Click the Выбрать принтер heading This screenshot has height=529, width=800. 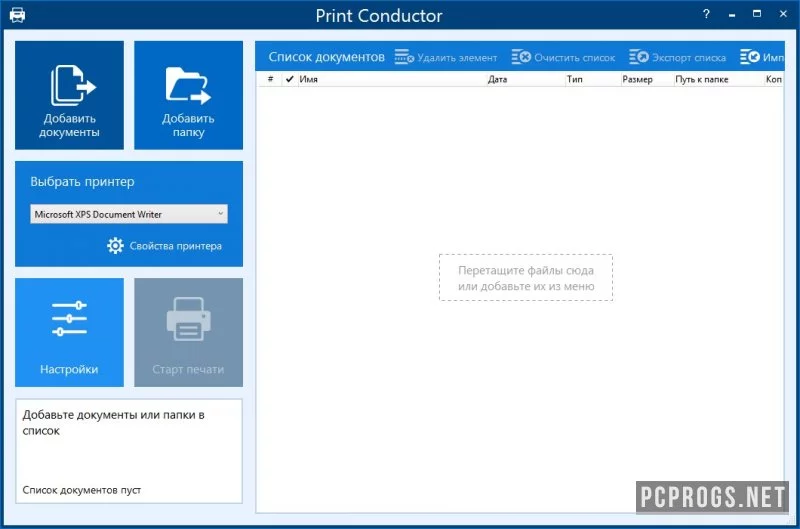click(82, 182)
